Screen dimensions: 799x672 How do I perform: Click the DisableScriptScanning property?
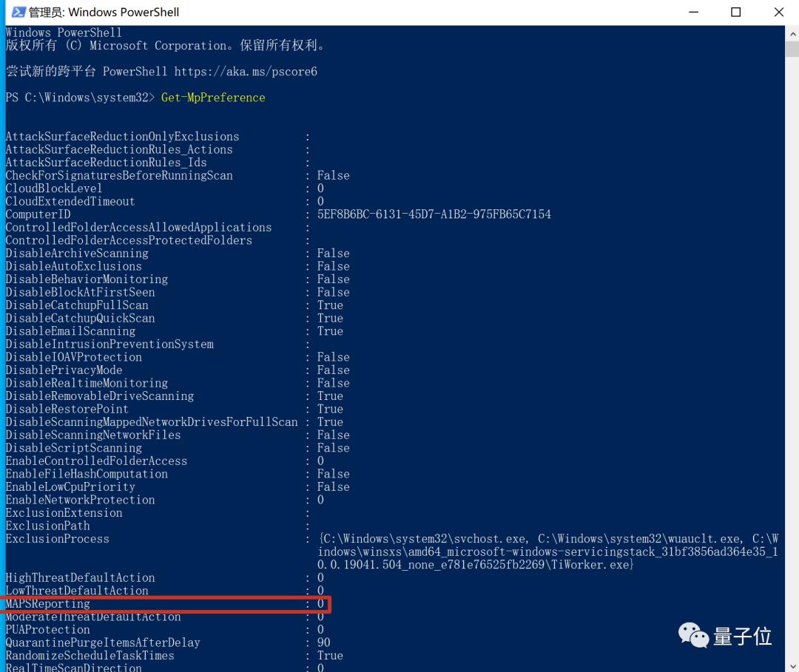coord(74,448)
